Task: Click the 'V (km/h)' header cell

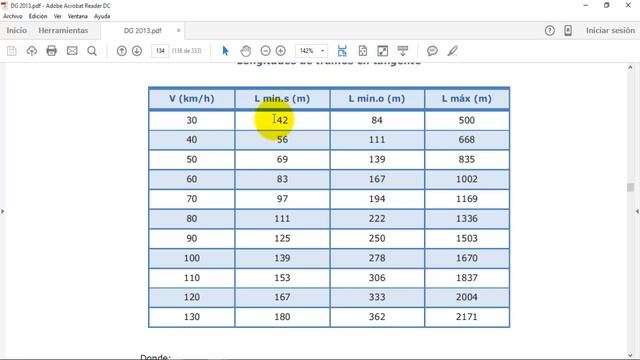Action: tap(192, 99)
